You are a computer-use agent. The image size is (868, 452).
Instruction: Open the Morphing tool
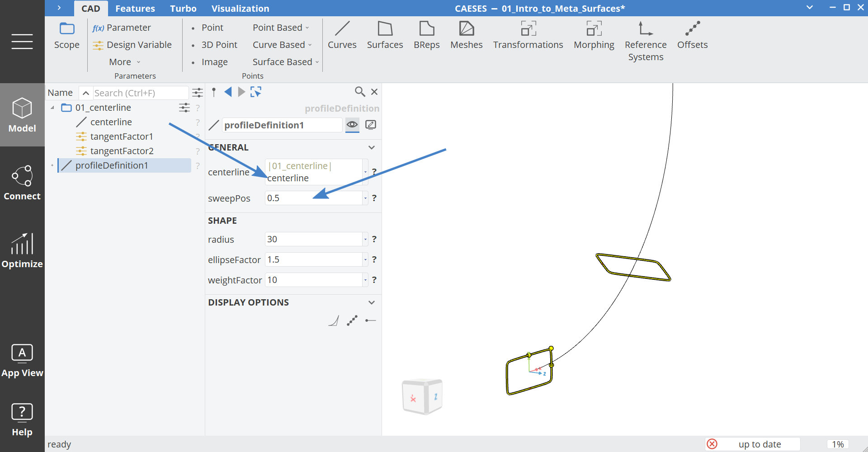[x=594, y=35]
